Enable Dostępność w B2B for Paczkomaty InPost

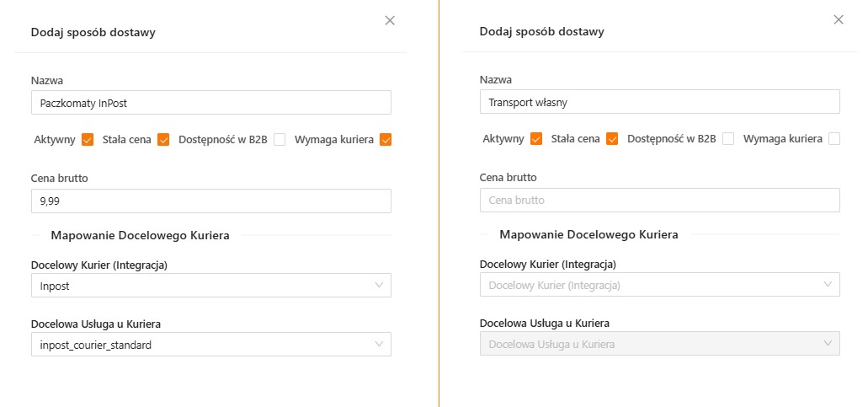point(280,140)
